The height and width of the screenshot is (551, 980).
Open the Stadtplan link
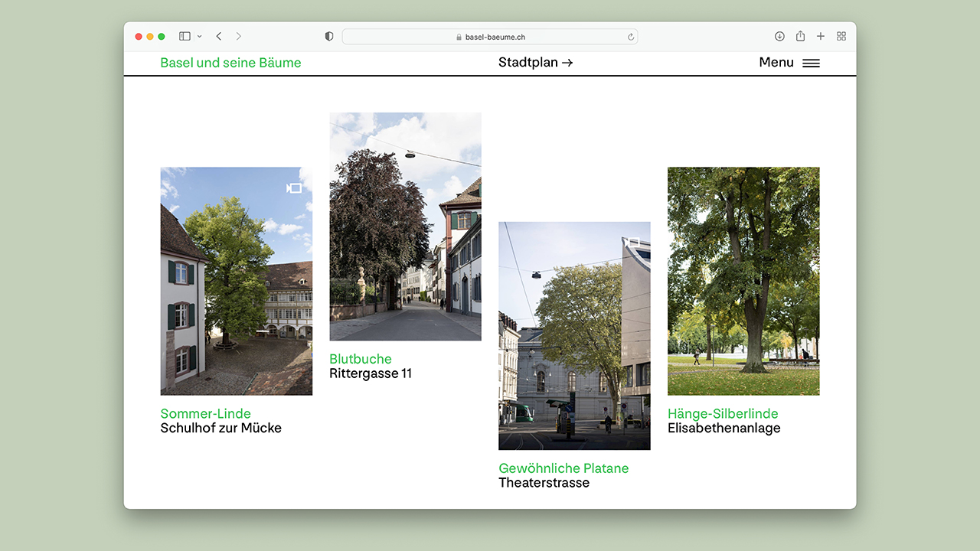click(536, 63)
